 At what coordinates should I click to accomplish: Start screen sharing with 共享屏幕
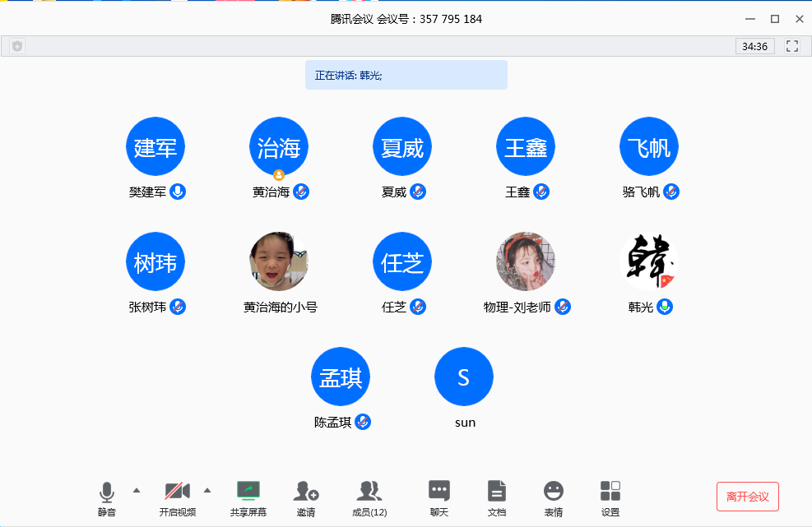click(248, 498)
